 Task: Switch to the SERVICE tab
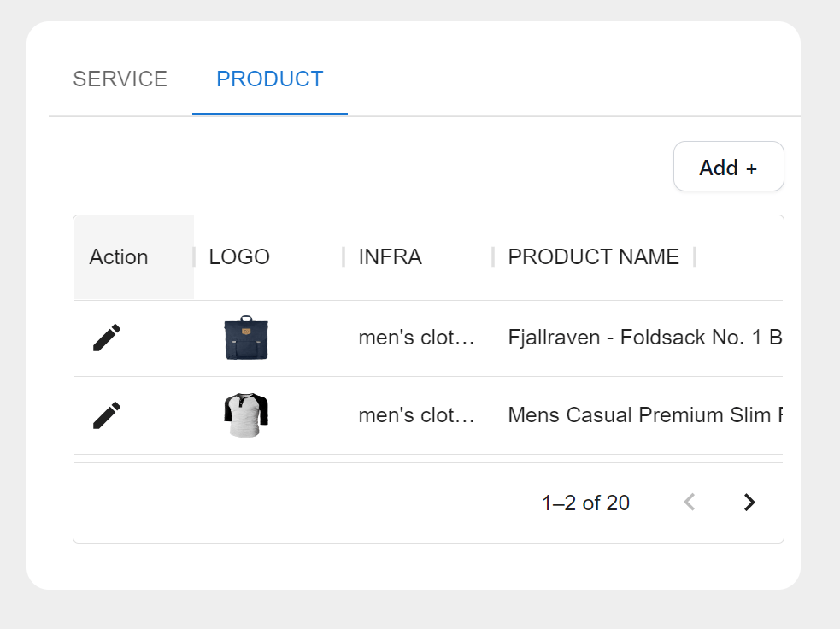120,79
